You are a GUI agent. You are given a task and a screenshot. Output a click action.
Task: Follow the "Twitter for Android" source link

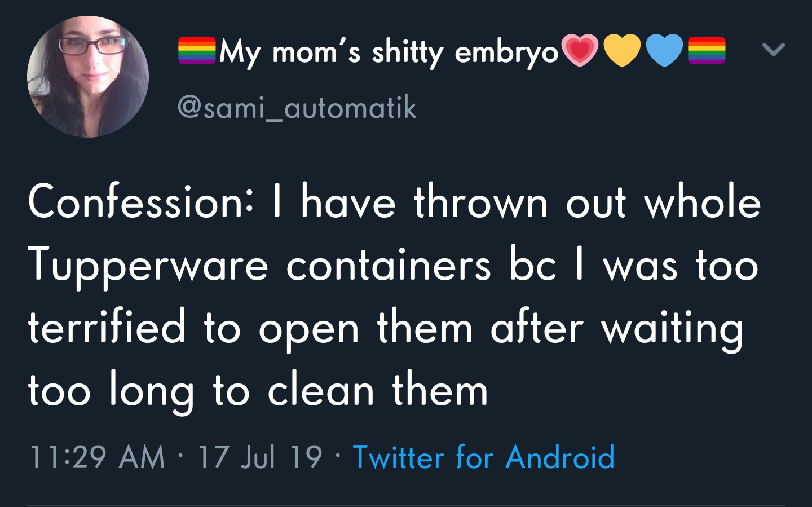(483, 457)
